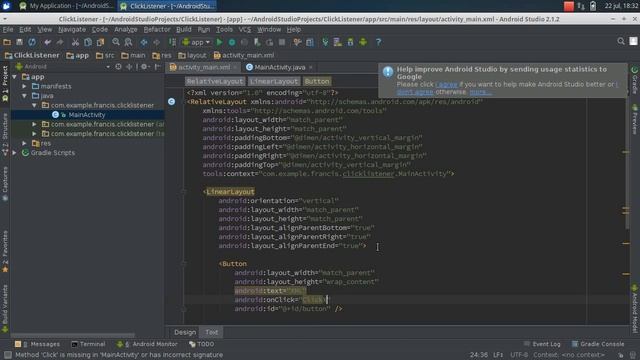
Task: Open the Project Structure icon
Action: (x=310, y=42)
